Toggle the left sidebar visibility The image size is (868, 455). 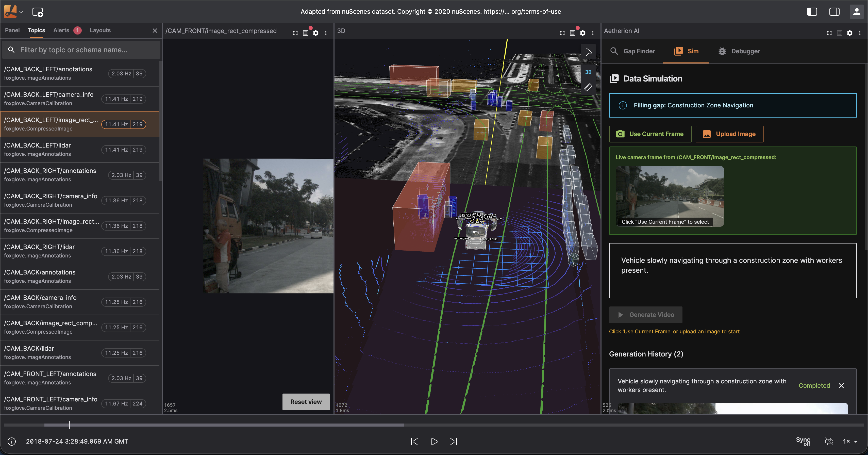click(x=812, y=12)
